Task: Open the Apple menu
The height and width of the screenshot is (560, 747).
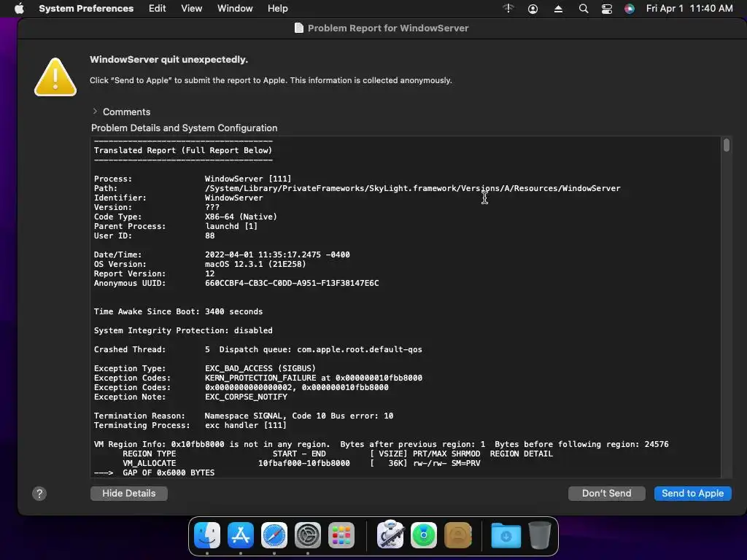Action: [19, 9]
